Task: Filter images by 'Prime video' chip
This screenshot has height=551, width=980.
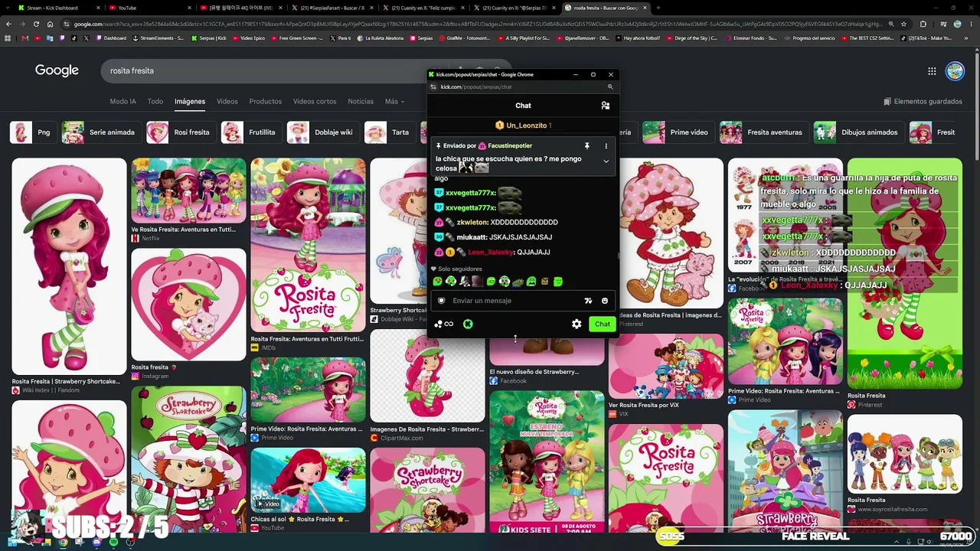Action: 678,132
